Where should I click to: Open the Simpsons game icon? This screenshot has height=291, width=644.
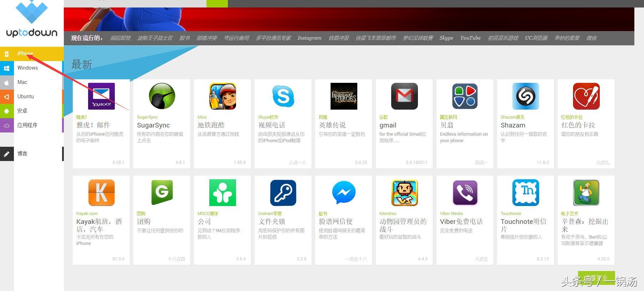coord(586,192)
